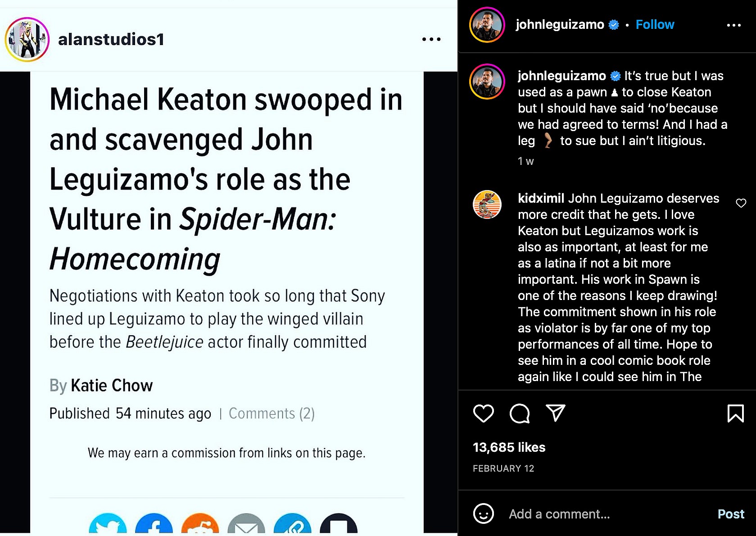
Task: Share the post with the paper plane icon
Action: 555,413
